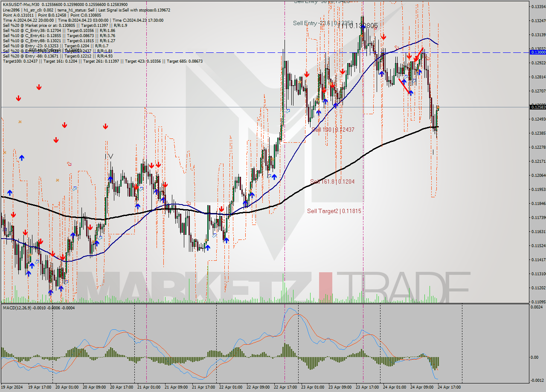Click the '23 Apr 09:00' time axis label
Screen dimensions: 546x392
(340, 387)
